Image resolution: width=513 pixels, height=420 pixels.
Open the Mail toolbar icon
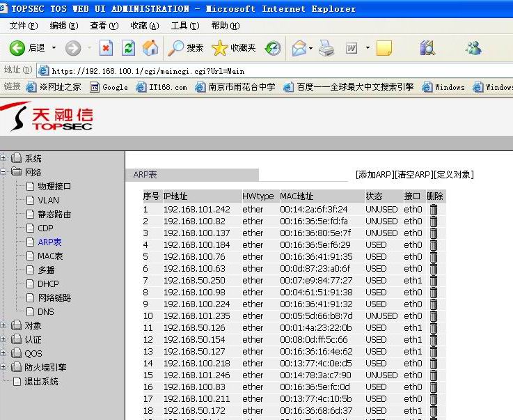(x=299, y=47)
